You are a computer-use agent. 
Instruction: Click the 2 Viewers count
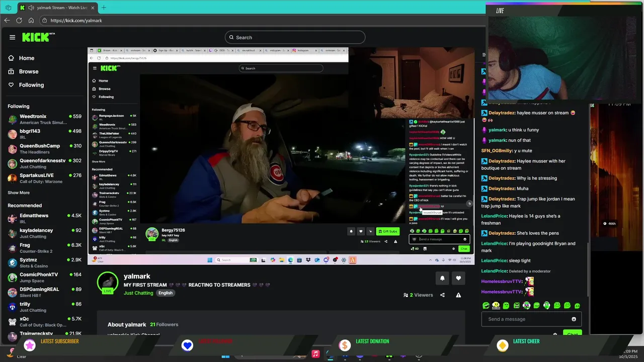418,295
